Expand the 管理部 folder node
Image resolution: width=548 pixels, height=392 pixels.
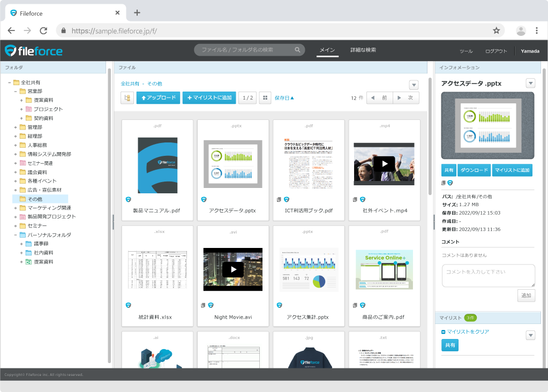pos(16,127)
